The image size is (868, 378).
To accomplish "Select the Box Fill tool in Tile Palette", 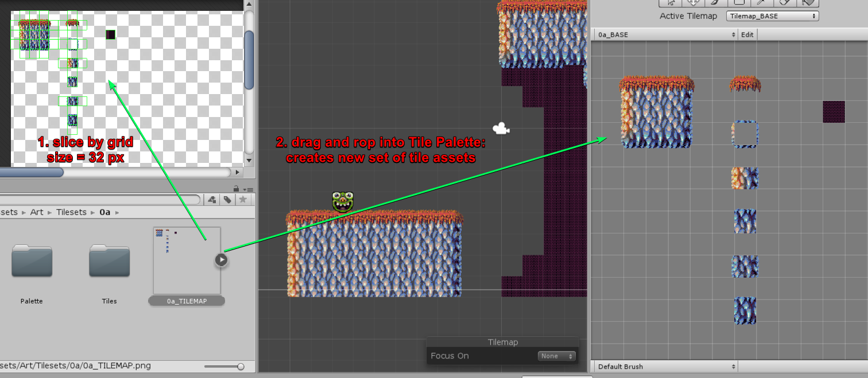I will coord(739,3).
